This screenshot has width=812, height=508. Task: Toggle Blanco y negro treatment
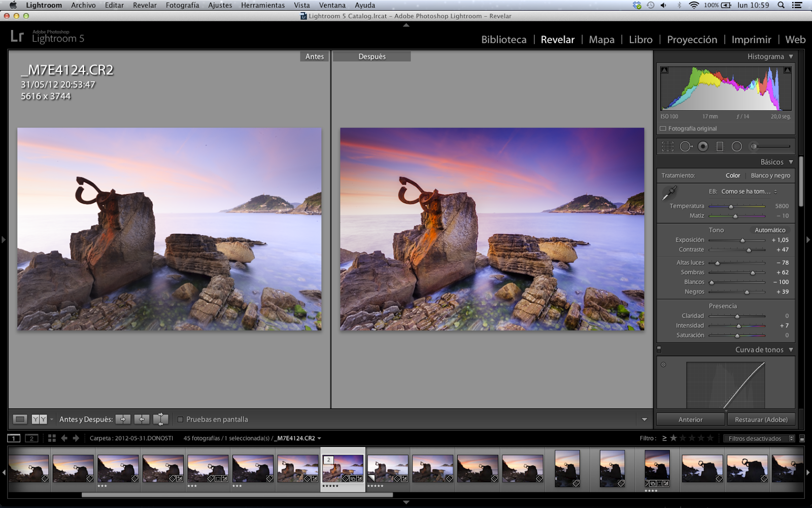click(769, 175)
